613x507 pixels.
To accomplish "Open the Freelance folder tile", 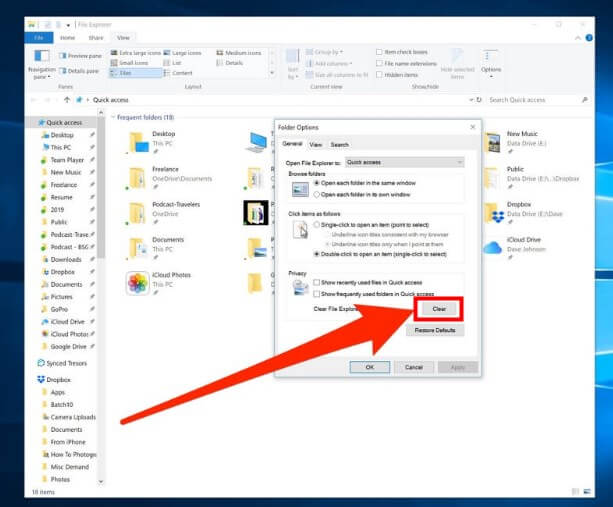I will coord(169,178).
